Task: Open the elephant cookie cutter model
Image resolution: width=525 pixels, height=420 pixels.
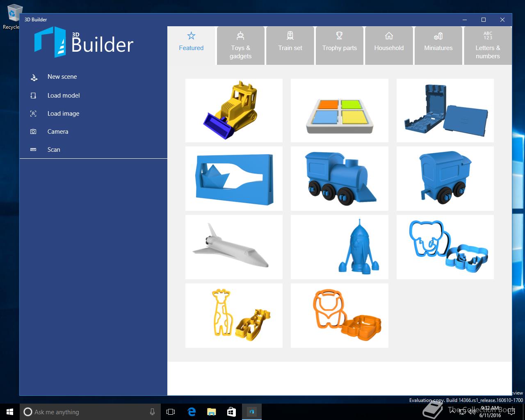Action: point(445,247)
